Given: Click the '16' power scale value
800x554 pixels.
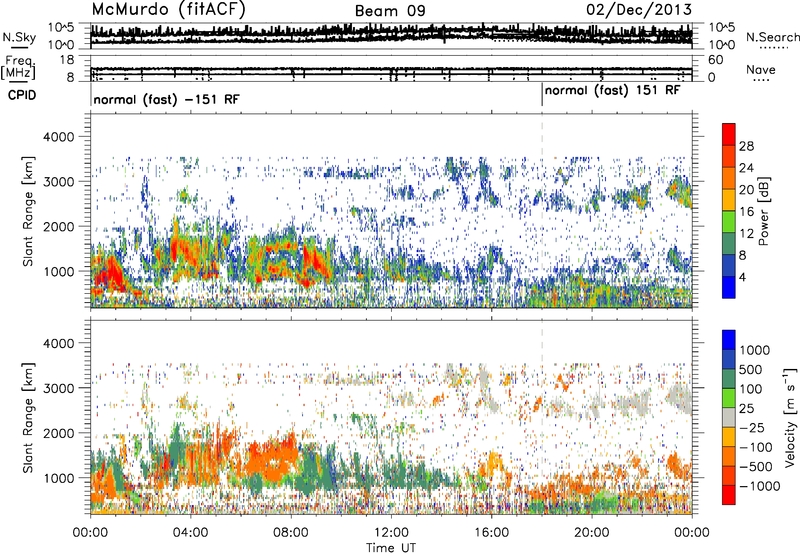Looking at the screenshot, I should coord(746,212).
